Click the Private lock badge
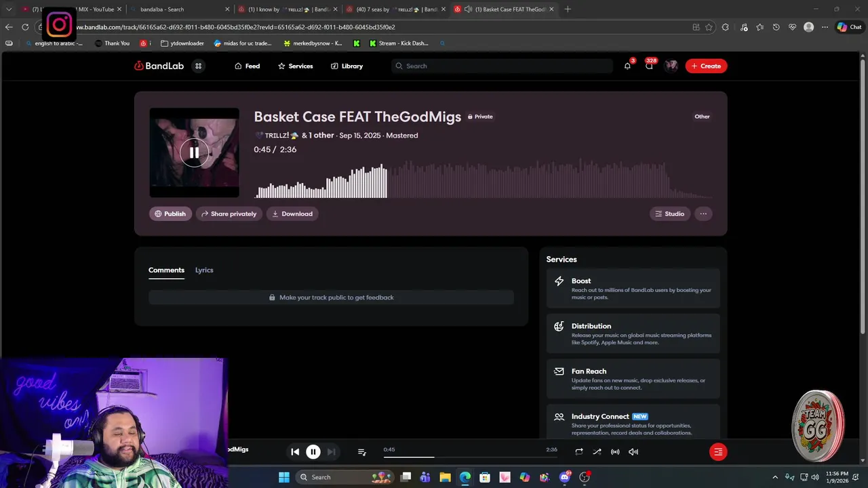868x488 pixels. click(x=480, y=117)
